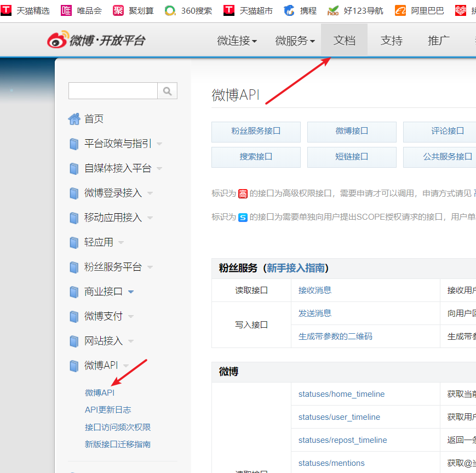Screen dimensions: 476x473
Task: Expand the 微博支付 sidebar arrow
Action: pyautogui.click(x=131, y=316)
